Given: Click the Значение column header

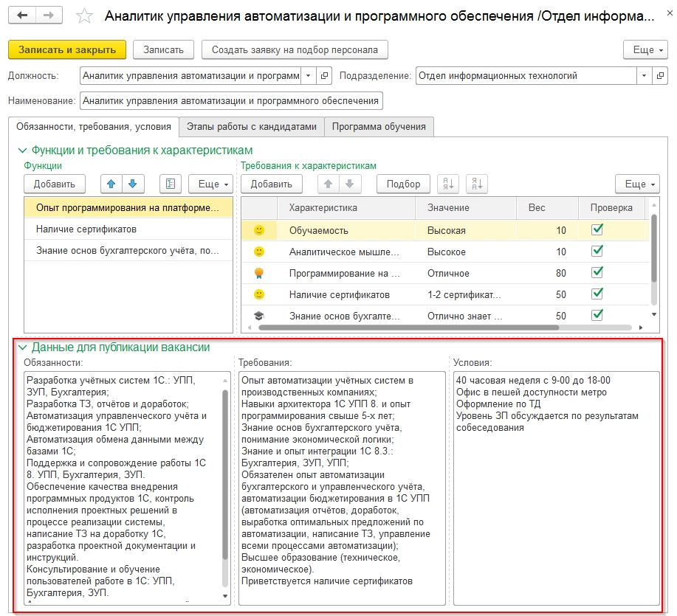Looking at the screenshot, I should pyautogui.click(x=466, y=208).
